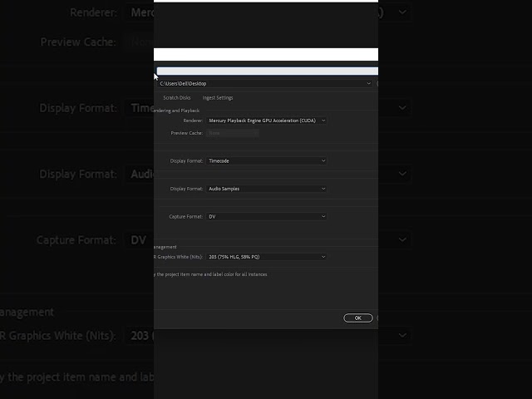Viewport: 532px width, 399px height.
Task: Open the Mercury Playback Engine renderer dropdown
Action: [x=262, y=121]
